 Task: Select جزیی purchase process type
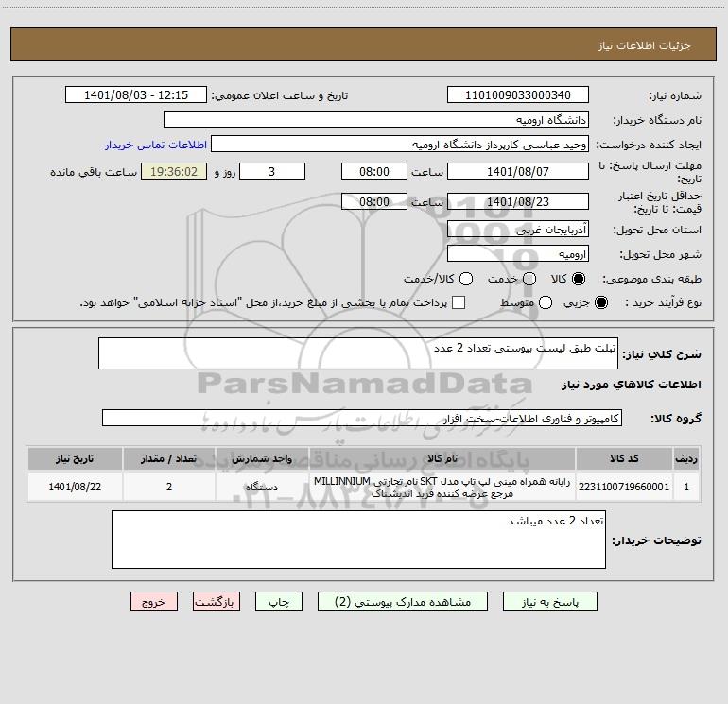click(x=601, y=302)
